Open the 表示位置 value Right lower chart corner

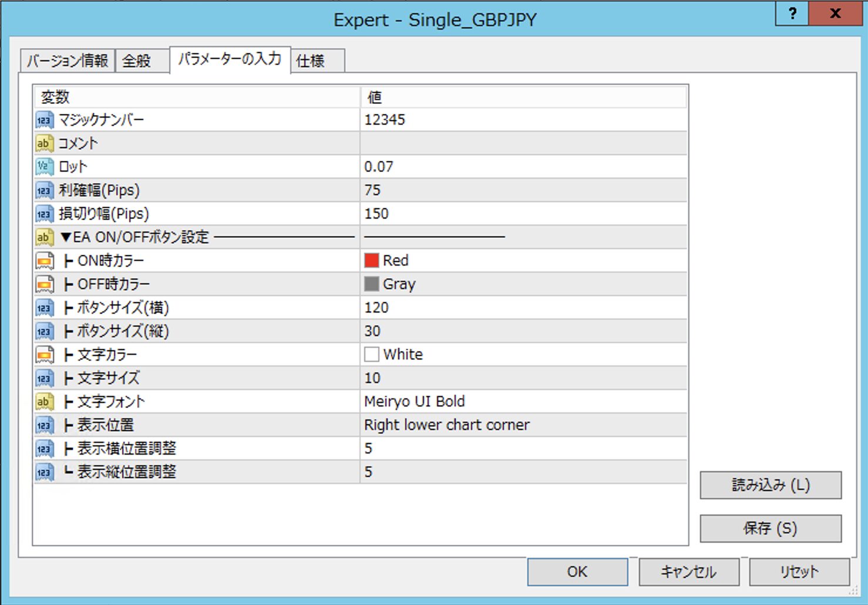click(x=446, y=425)
